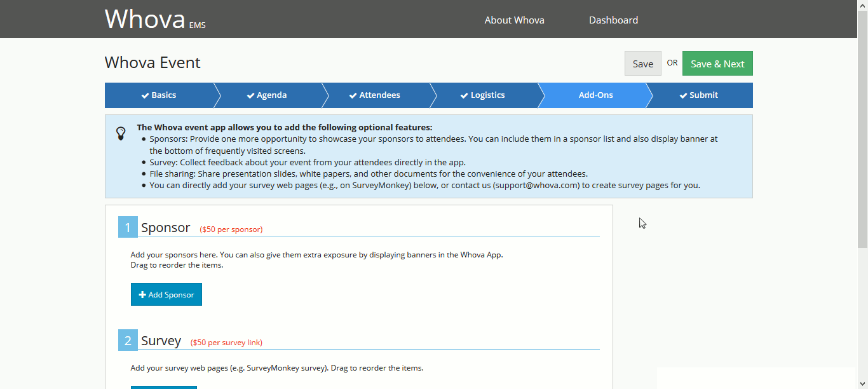Click the Sponsor section heading
The width and height of the screenshot is (868, 389).
tap(165, 228)
